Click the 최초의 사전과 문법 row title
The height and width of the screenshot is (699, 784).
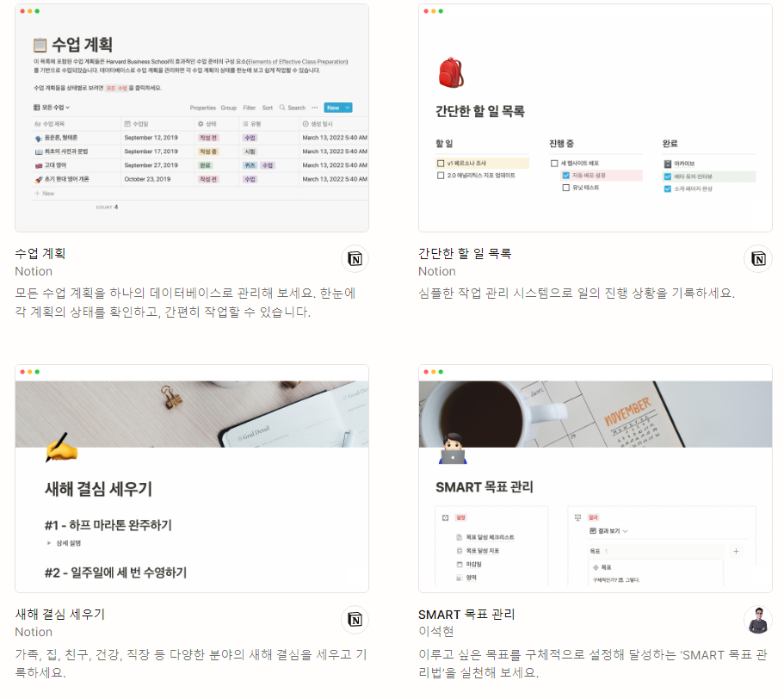point(66,152)
